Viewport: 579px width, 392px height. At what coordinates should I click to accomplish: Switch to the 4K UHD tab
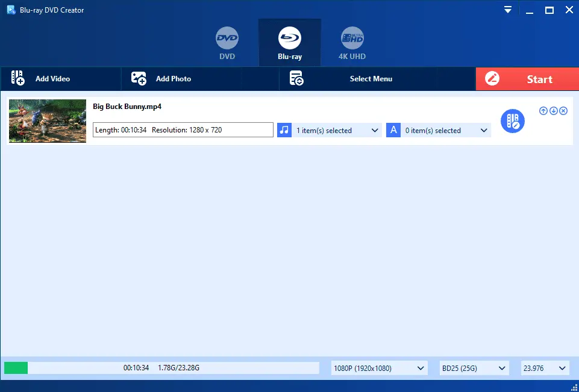pyautogui.click(x=352, y=45)
